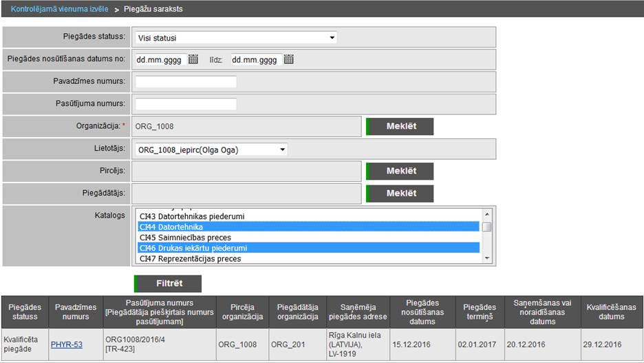Viewport: 644px width, 363px height.
Task: Click the Pavadzīmes numurs text field
Action: point(186,81)
